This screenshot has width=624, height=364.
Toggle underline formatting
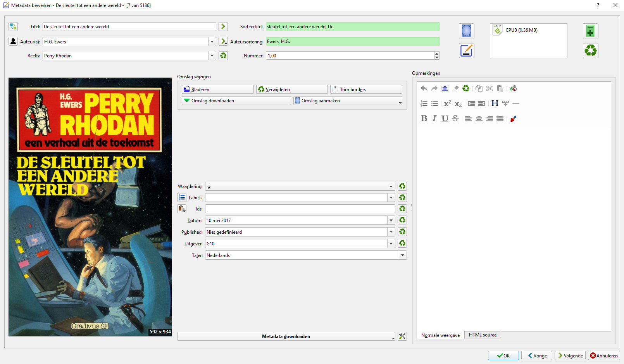(445, 119)
